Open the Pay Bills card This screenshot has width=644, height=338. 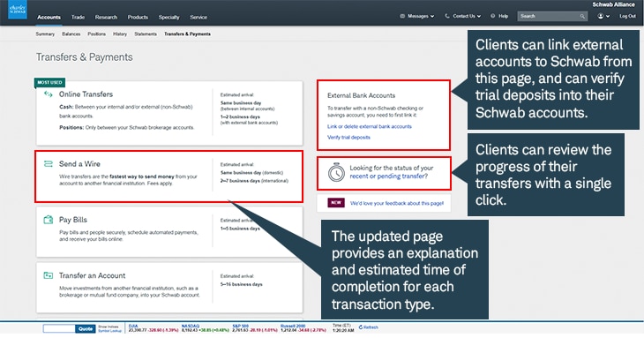pos(169,231)
